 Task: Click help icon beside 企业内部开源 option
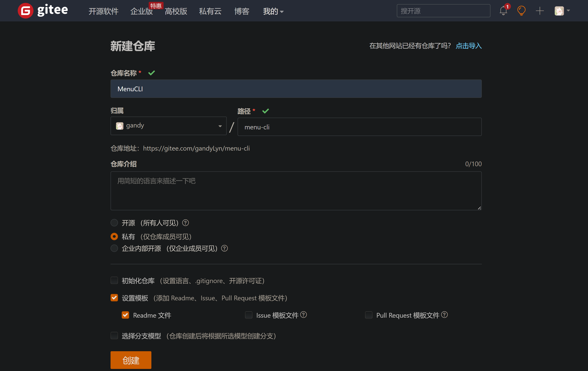click(x=224, y=248)
